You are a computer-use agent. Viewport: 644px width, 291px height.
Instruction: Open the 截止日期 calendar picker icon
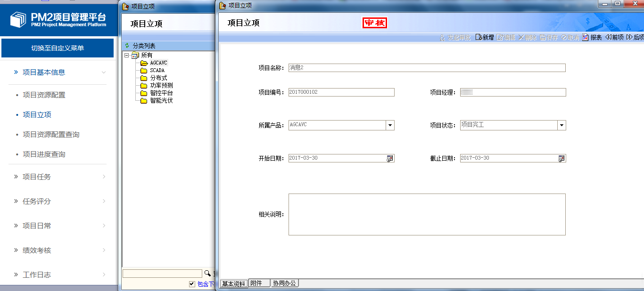click(561, 159)
